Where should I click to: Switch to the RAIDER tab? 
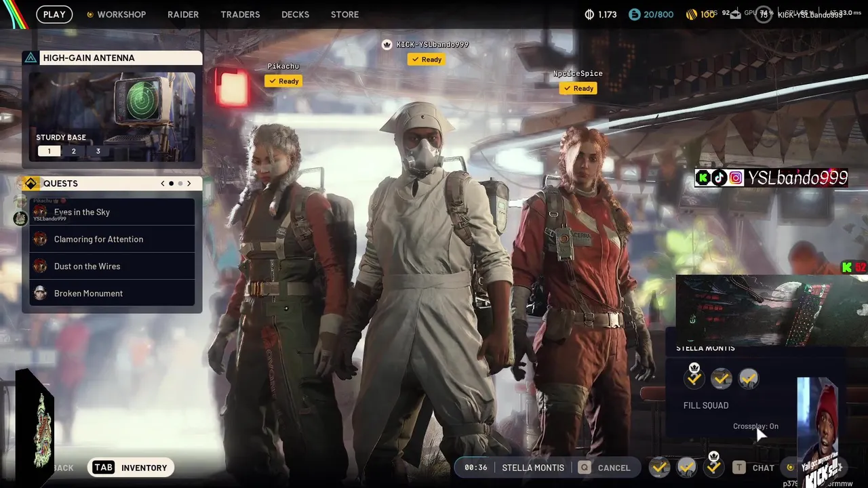pos(183,14)
